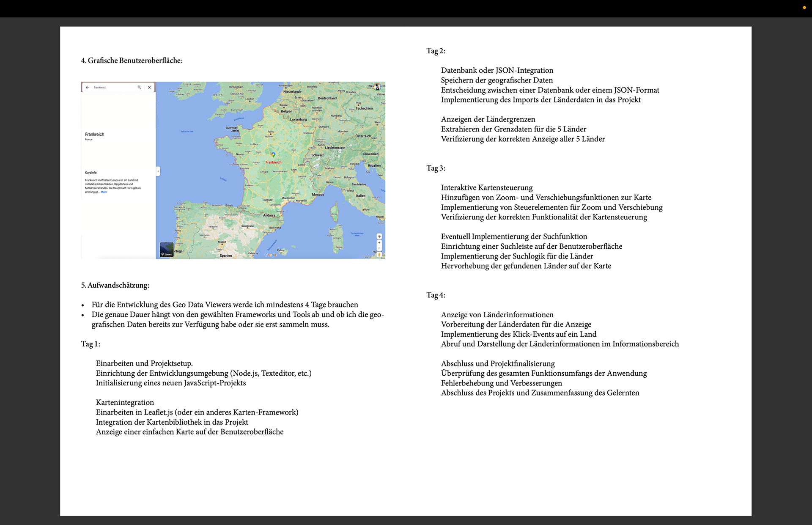
Task: Click the 'Andorra' label on the map
Action: click(x=269, y=215)
